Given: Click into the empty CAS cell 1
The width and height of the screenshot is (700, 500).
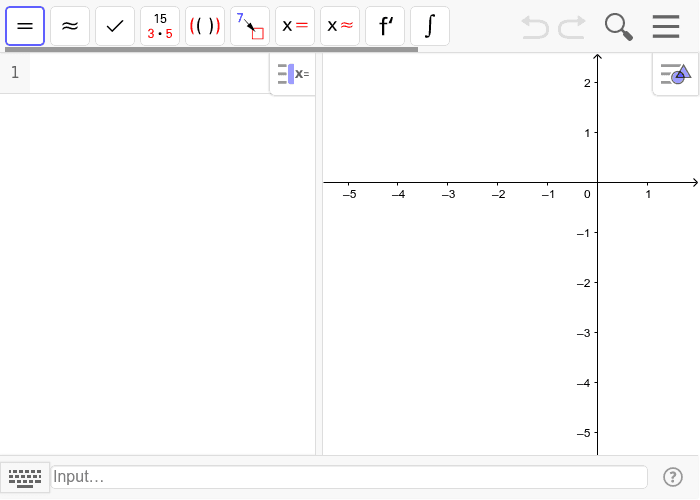Looking at the screenshot, I should [x=150, y=73].
